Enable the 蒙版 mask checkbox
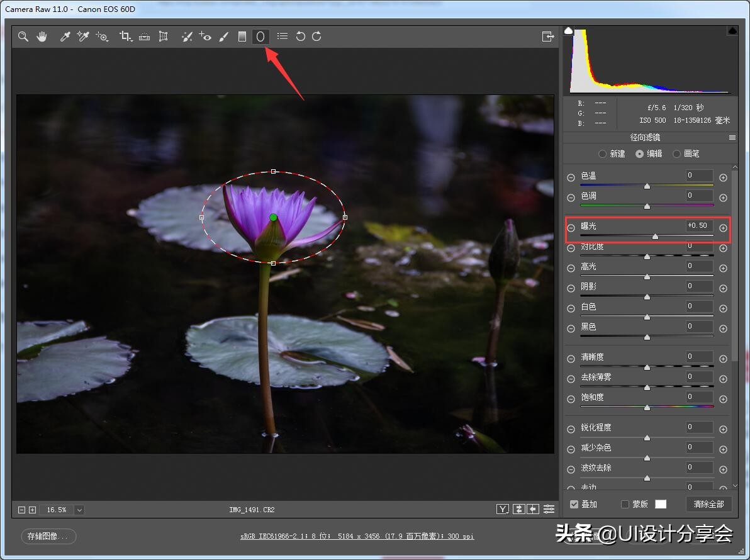This screenshot has width=750, height=560. [625, 504]
